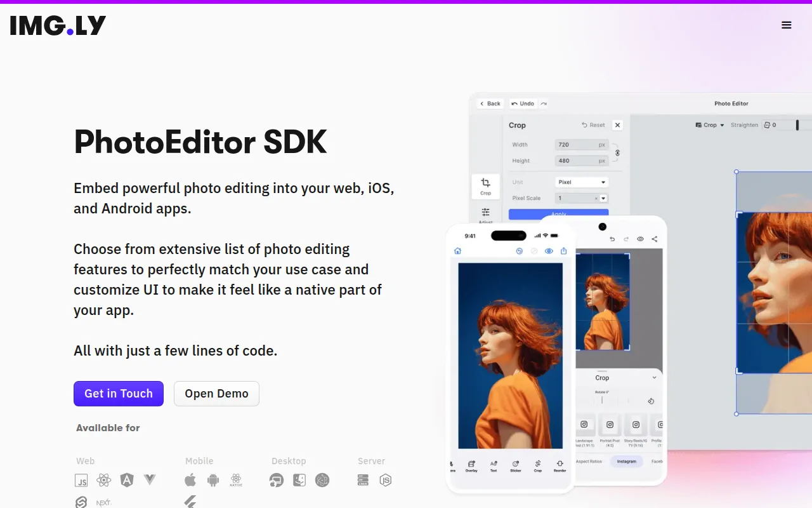Select the Angular platform icon
The width and height of the screenshot is (812, 508).
tap(127, 480)
